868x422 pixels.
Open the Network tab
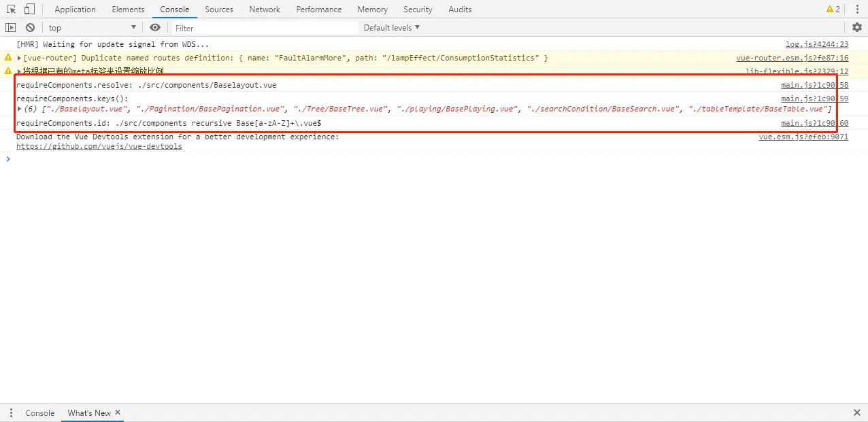(265, 10)
